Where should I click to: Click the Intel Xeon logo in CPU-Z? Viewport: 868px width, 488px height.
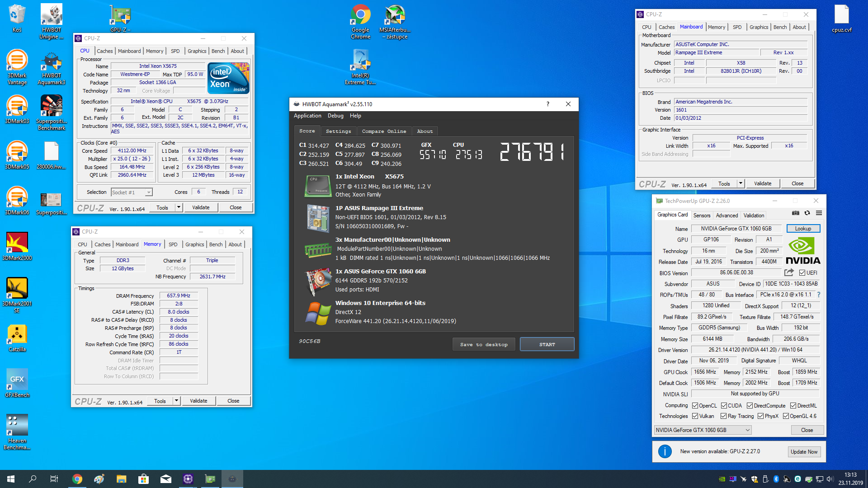pos(228,78)
